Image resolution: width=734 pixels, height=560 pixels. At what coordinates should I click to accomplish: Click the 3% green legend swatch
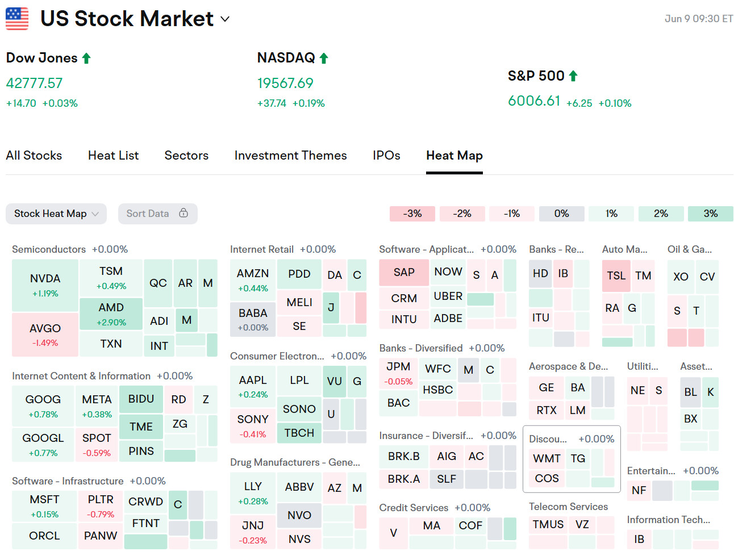(710, 214)
